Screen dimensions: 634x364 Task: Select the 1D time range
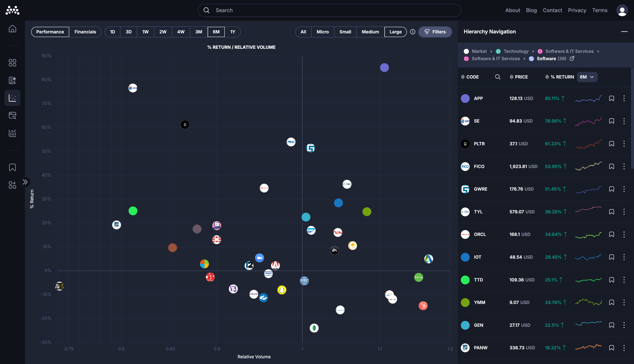pyautogui.click(x=112, y=32)
